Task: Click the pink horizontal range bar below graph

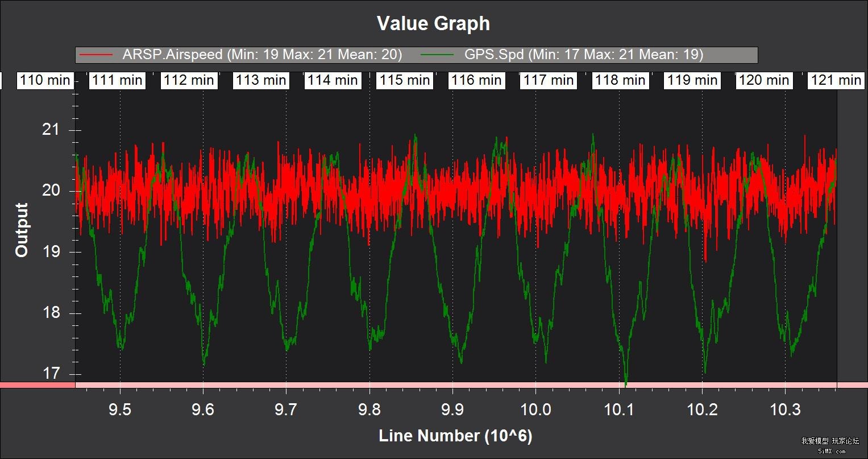Action: (434, 385)
